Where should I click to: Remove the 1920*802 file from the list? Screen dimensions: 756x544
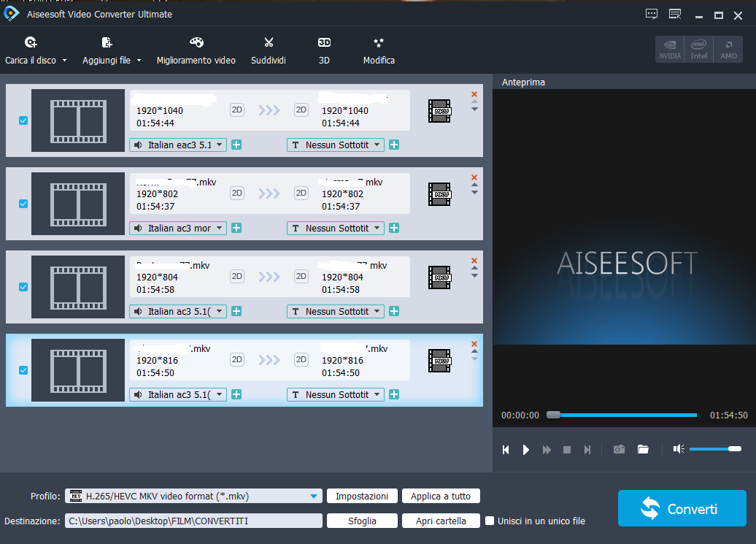pos(474,177)
